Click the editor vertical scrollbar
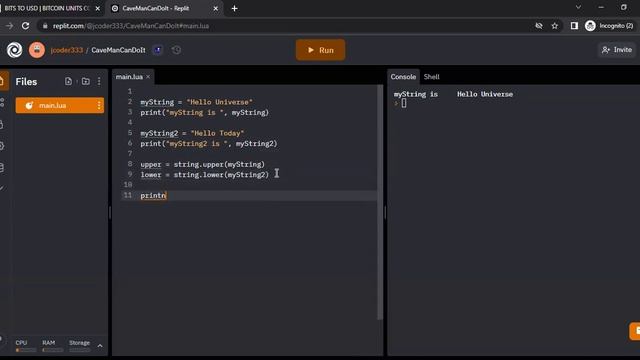Screen dimensions: 640x360 (x=380, y=202)
